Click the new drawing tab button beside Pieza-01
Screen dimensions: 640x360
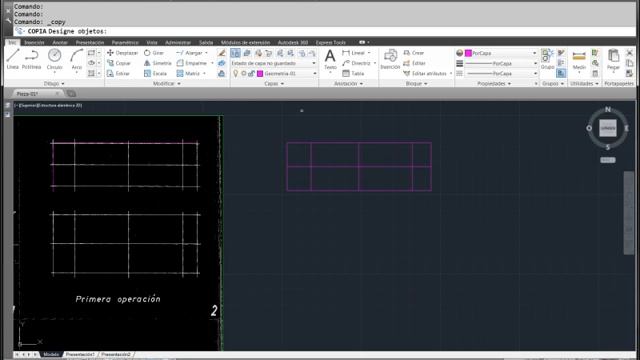pos(71,94)
